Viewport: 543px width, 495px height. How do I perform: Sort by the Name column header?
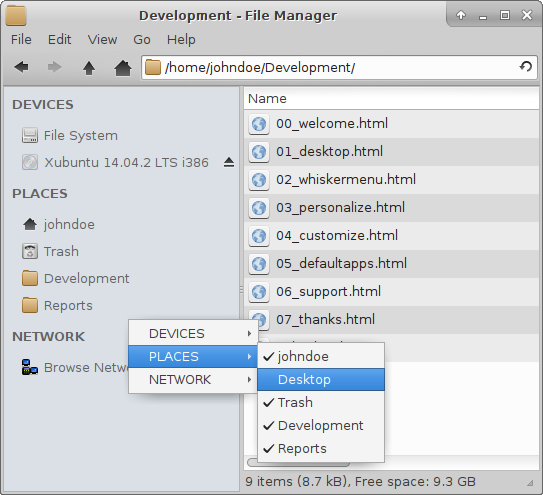(x=391, y=99)
